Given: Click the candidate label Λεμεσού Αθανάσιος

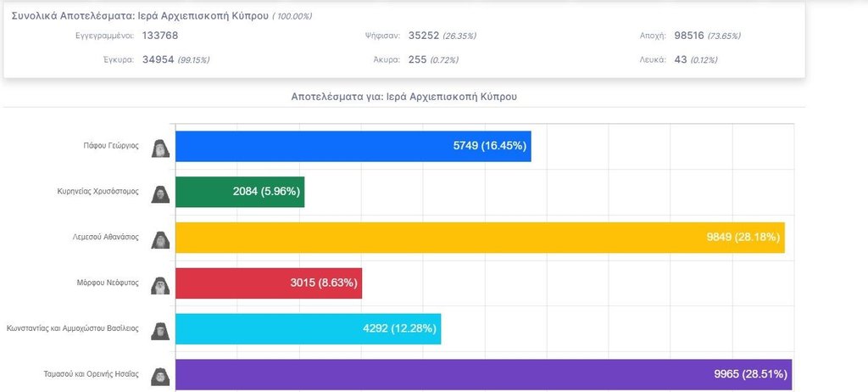Looking at the screenshot, I should [108, 238].
